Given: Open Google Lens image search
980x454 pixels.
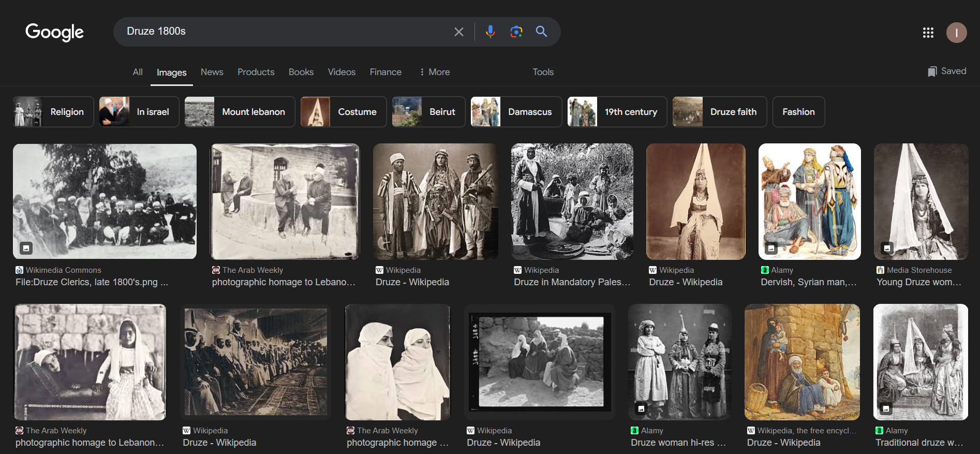Looking at the screenshot, I should click(x=516, y=32).
